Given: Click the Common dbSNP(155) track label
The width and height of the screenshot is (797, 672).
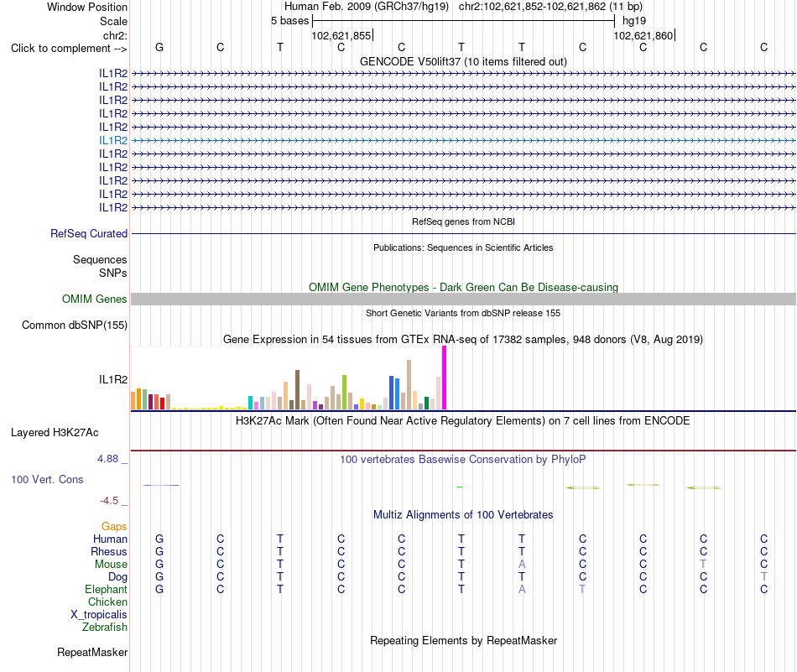Looking at the screenshot, I should 75,326.
